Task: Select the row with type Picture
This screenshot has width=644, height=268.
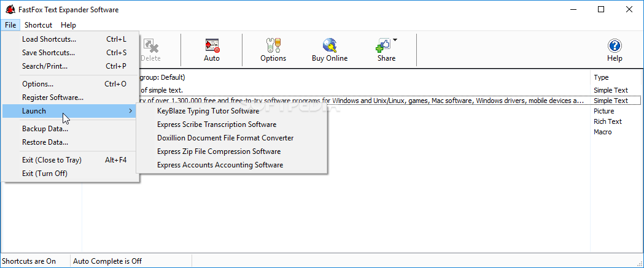Action: [x=603, y=111]
